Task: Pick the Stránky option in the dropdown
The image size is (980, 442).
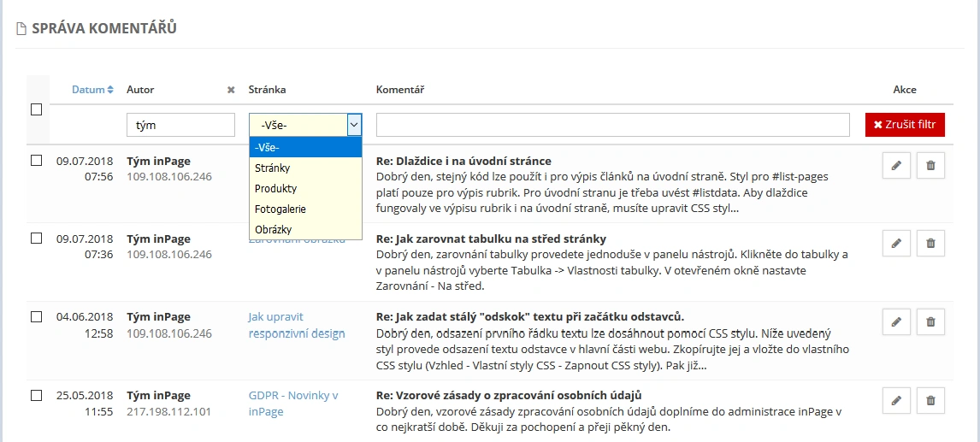Action: (273, 168)
